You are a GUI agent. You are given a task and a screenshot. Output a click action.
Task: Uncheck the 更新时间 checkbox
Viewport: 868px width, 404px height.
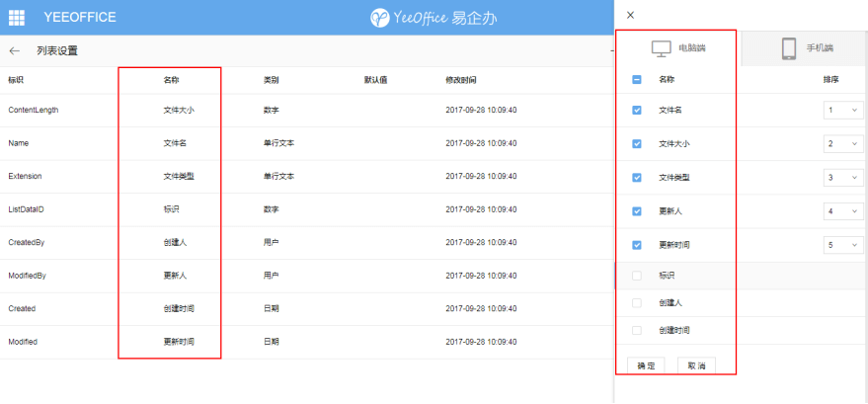[x=637, y=245]
